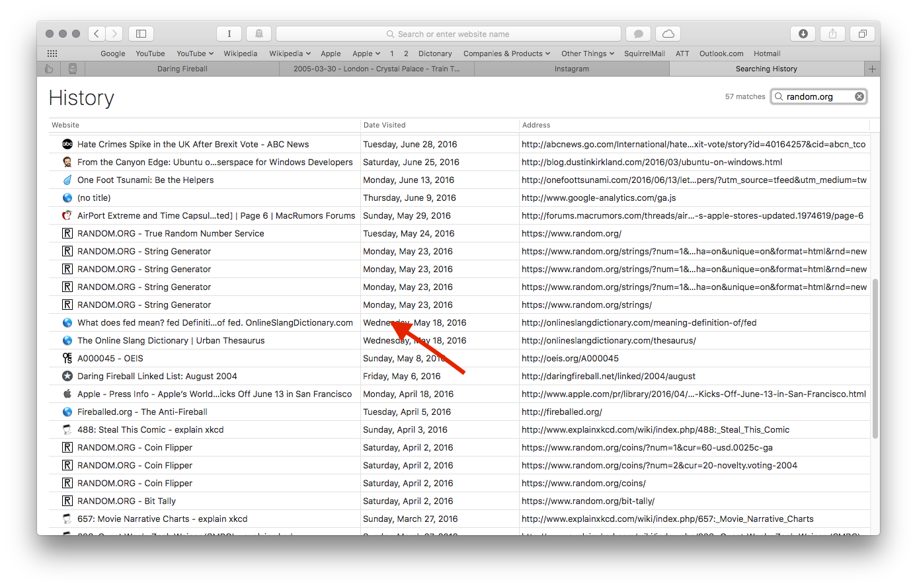Add a new tab with the plus button
Image resolution: width=917 pixels, height=588 pixels.
[872, 69]
